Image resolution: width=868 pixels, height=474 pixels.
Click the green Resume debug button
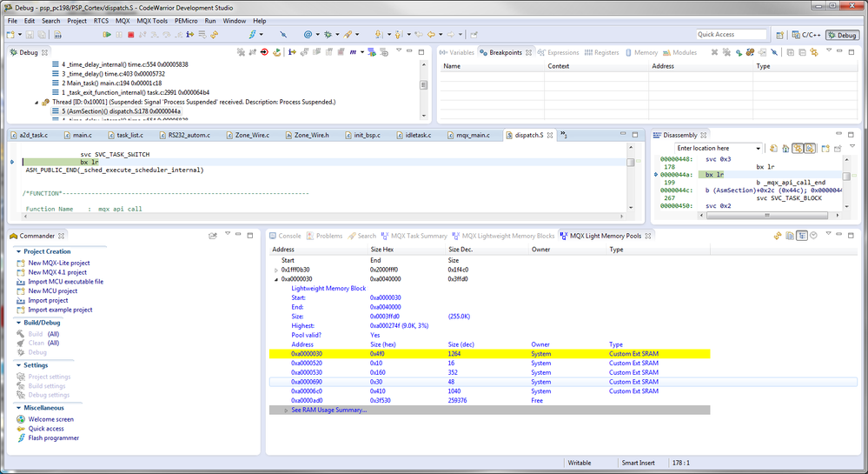pyautogui.click(x=107, y=35)
